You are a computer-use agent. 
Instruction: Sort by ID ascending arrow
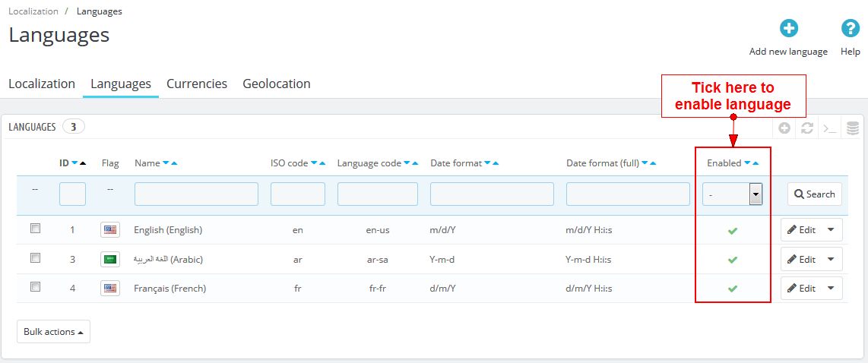point(84,163)
